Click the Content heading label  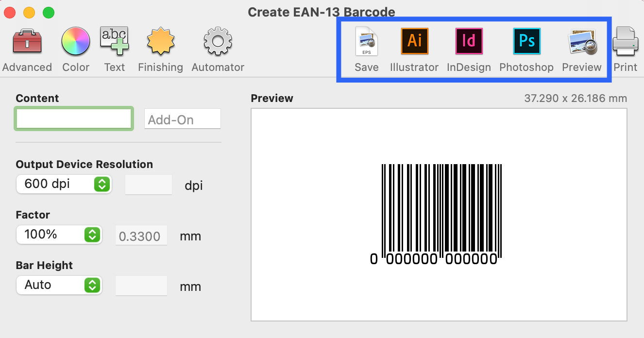(x=37, y=98)
